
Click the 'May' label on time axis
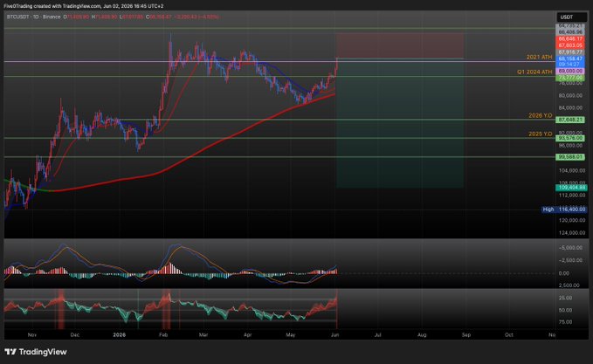click(x=291, y=335)
